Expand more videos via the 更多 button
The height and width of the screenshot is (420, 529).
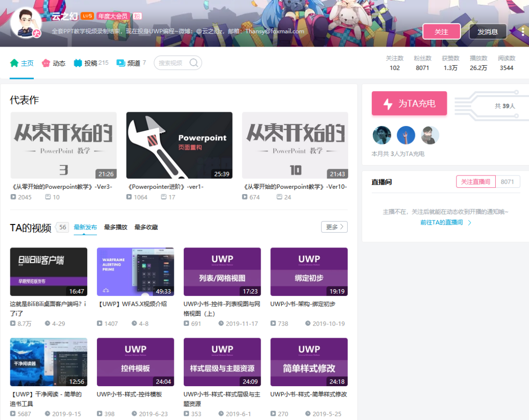coord(335,227)
